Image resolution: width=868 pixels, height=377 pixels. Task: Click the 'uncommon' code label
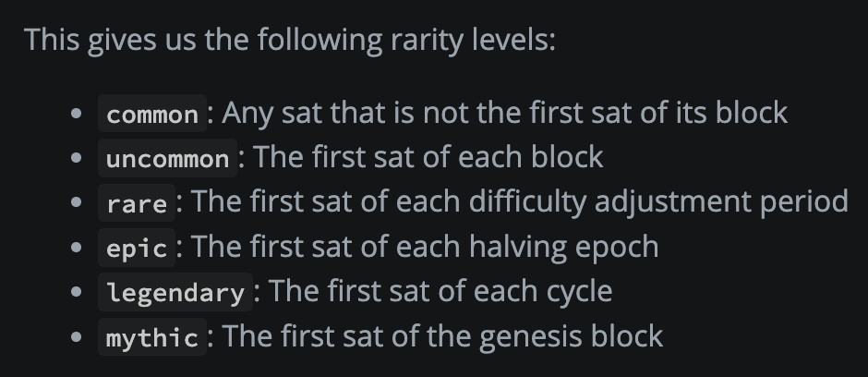[x=168, y=158]
